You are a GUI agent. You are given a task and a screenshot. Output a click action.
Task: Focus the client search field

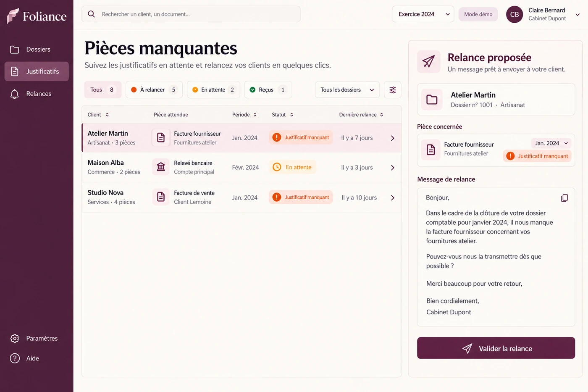(191, 14)
